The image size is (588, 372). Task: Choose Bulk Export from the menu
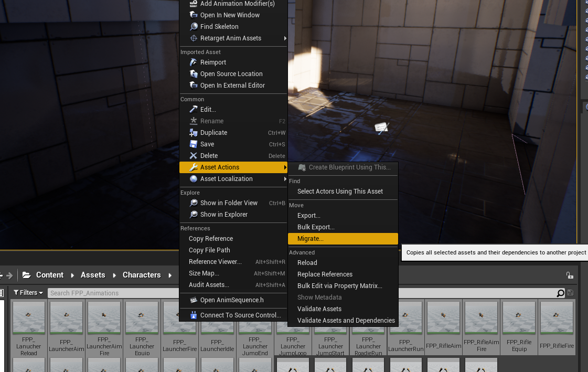tap(316, 227)
